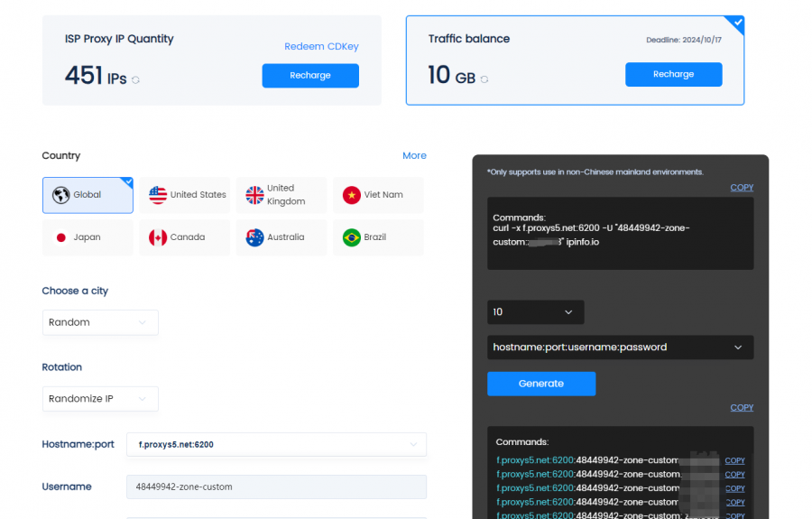Viewport: 812px width, 519px height.
Task: Choose Japan country option
Action: point(88,237)
